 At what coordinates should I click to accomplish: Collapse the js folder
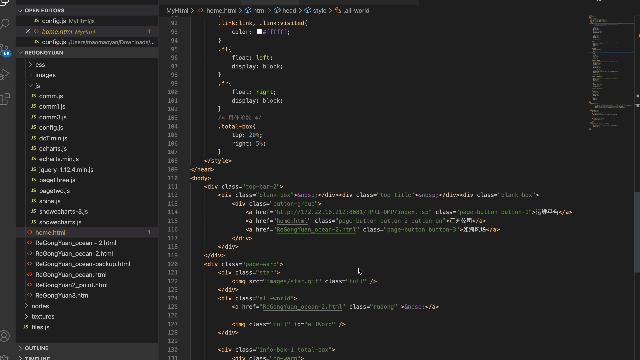[37, 86]
